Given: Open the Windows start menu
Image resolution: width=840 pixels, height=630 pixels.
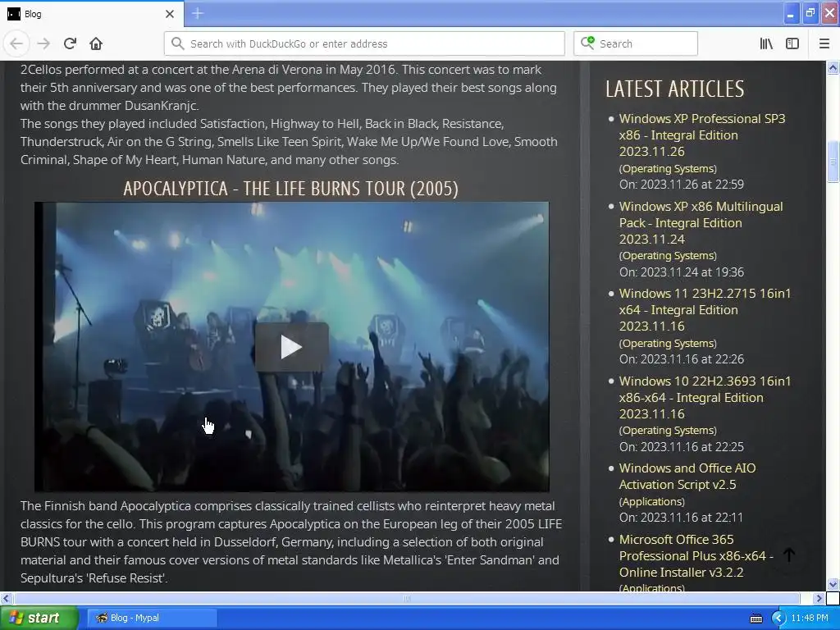Looking at the screenshot, I should (x=39, y=619).
